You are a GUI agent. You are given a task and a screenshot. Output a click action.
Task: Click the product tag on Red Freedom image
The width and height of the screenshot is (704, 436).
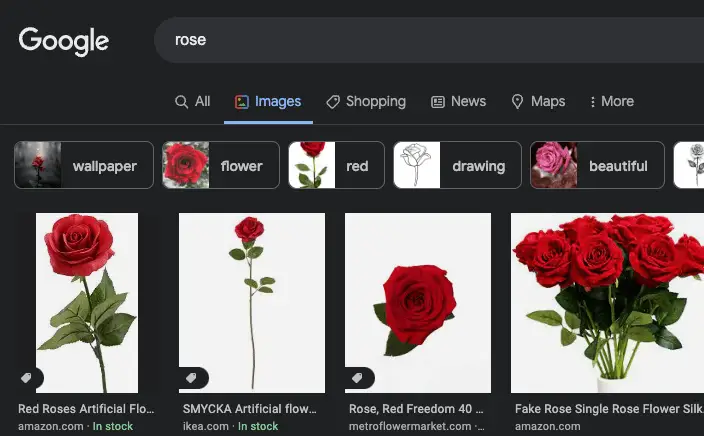[x=358, y=378]
